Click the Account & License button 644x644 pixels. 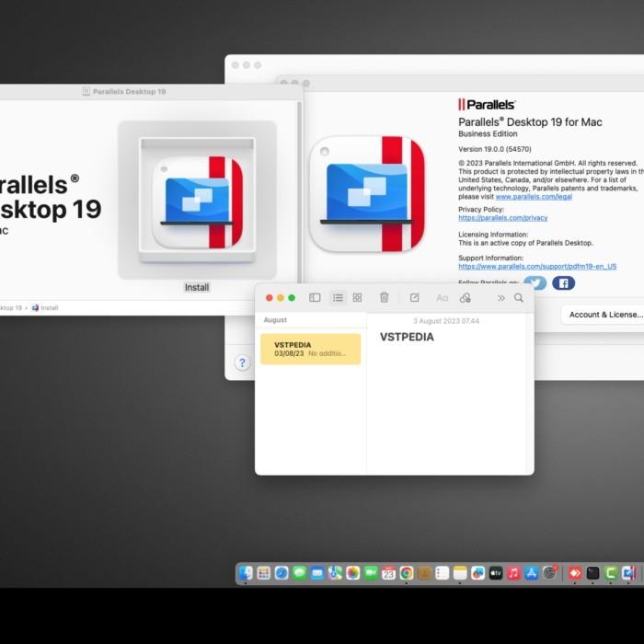[604, 315]
